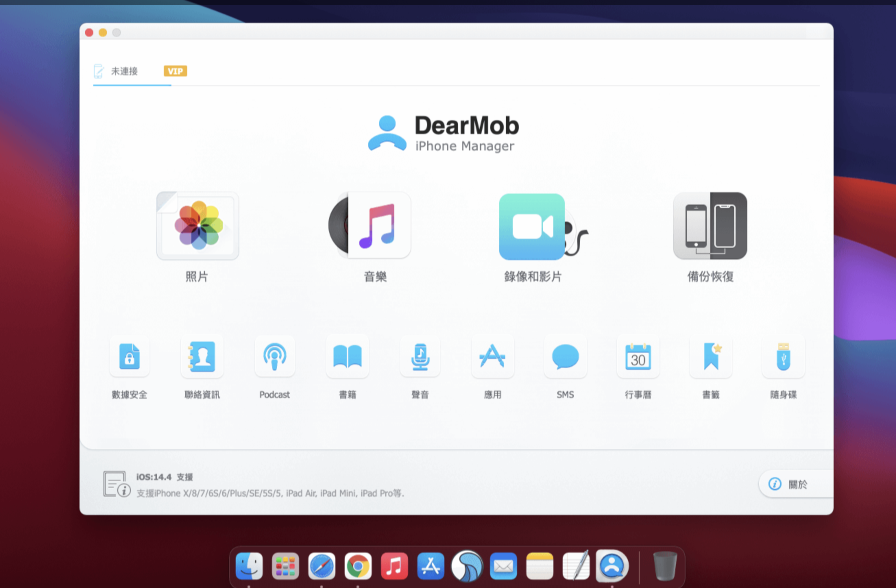Click the iOS support info icon
896x588 pixels.
pos(117,484)
